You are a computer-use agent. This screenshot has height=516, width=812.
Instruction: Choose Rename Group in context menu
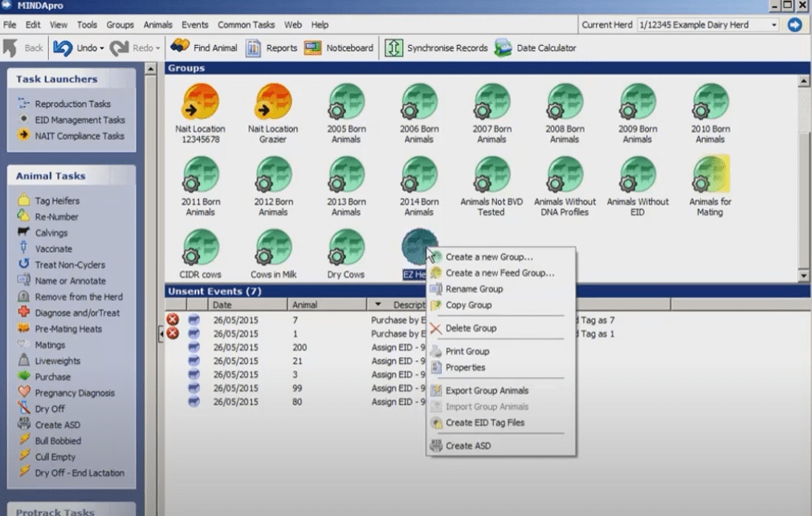(500, 289)
